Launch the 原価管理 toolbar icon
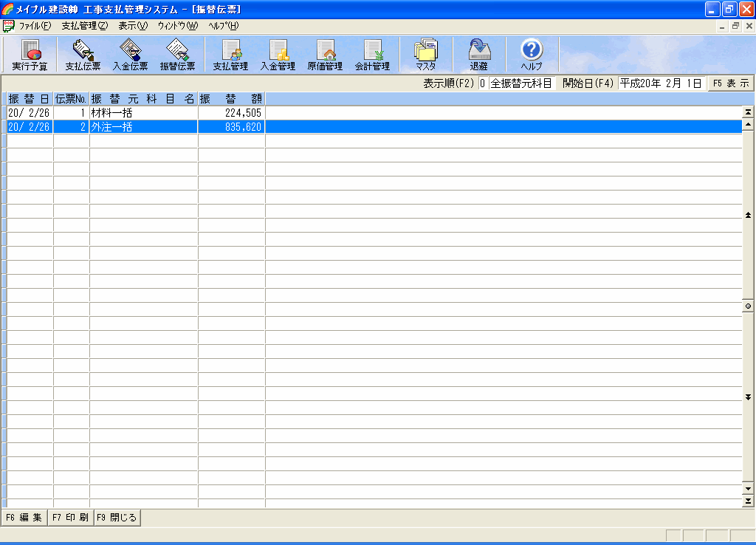The width and height of the screenshot is (756, 545). click(325, 55)
